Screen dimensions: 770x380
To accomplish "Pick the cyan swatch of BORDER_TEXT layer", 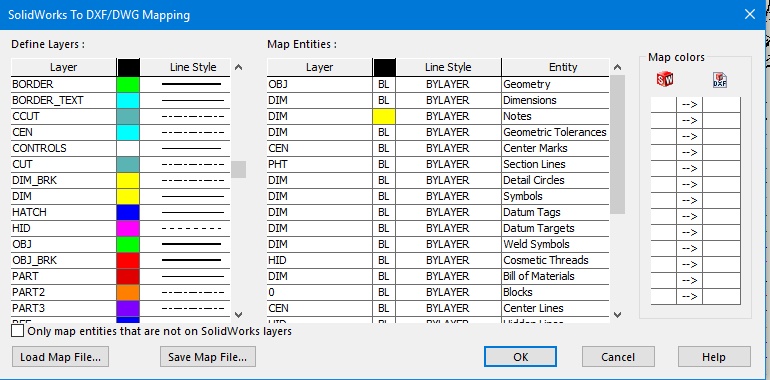I will coord(128,100).
